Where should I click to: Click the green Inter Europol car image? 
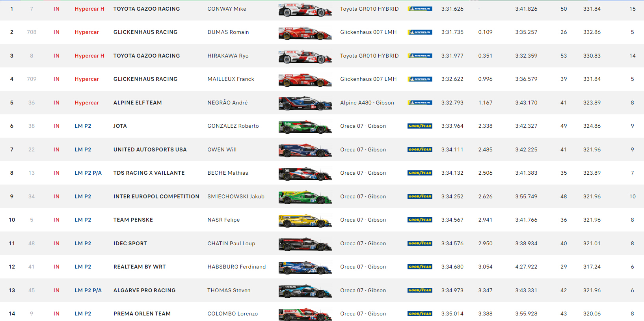(x=305, y=197)
